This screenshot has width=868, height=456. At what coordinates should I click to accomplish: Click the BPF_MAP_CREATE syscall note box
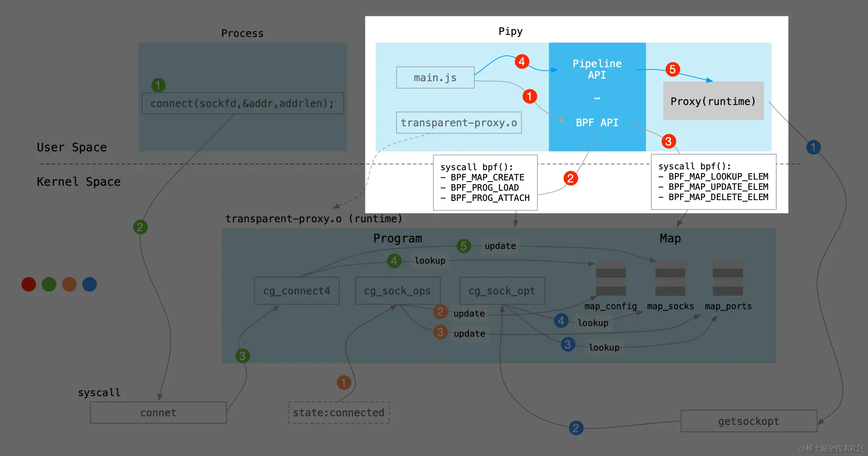(x=485, y=182)
